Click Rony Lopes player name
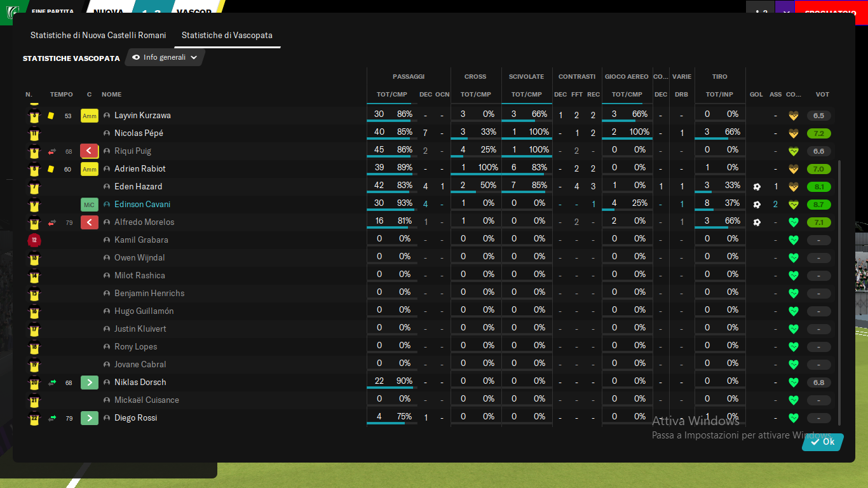Image resolution: width=868 pixels, height=488 pixels. point(136,347)
